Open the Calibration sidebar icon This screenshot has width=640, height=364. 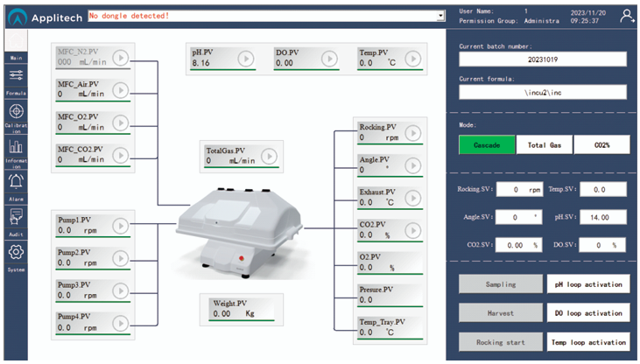pos(15,113)
